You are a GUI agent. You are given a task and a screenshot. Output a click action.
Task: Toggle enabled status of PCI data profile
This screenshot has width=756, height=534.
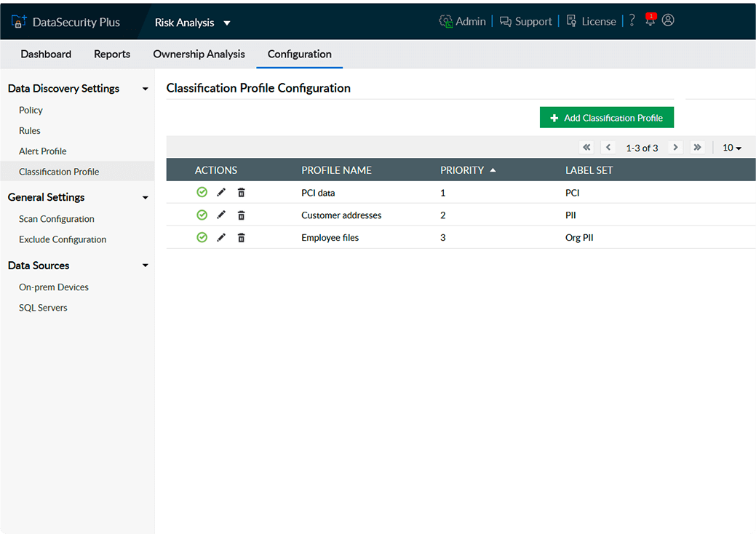click(x=202, y=193)
